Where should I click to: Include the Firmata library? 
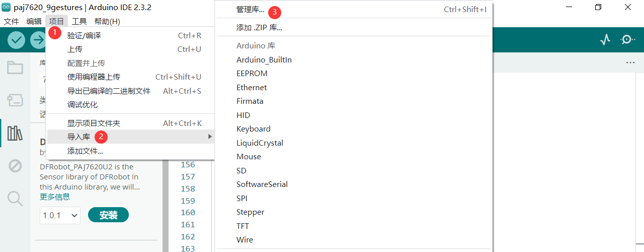click(354, 101)
